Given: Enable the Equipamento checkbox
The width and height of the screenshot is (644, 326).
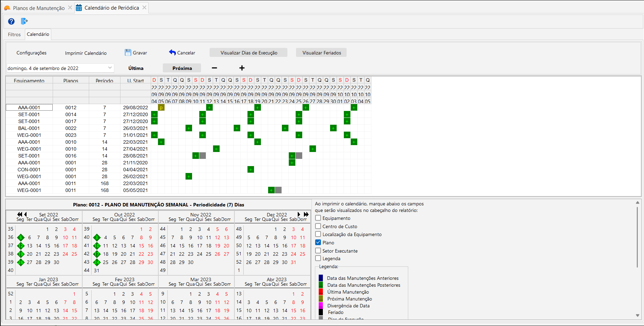Looking at the screenshot, I should [318, 218].
